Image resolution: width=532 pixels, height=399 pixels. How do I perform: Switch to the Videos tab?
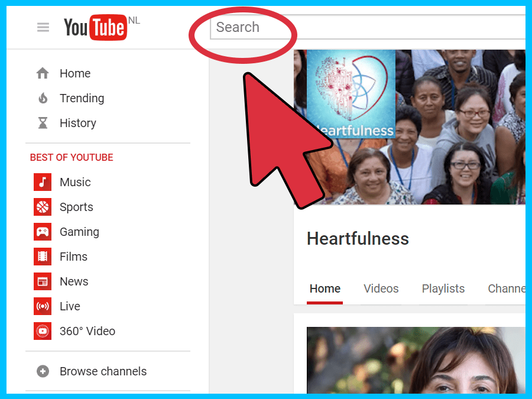pos(381,288)
